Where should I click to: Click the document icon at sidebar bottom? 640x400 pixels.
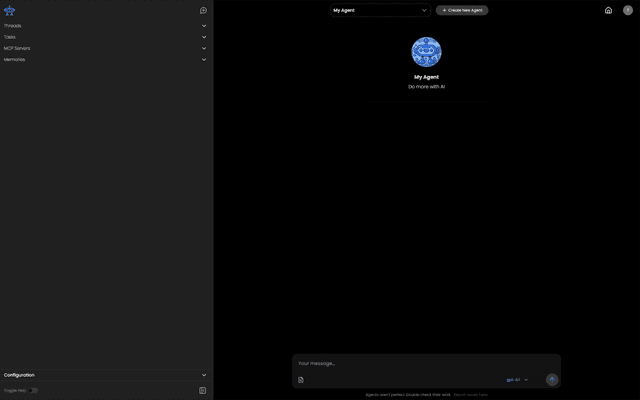(203, 390)
